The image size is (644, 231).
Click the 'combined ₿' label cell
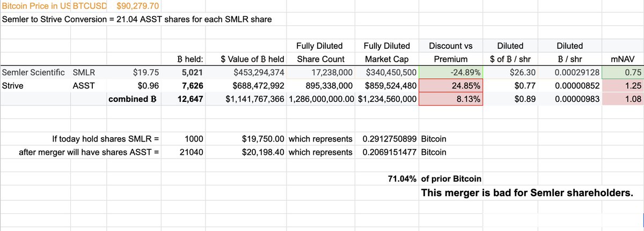(x=135, y=99)
